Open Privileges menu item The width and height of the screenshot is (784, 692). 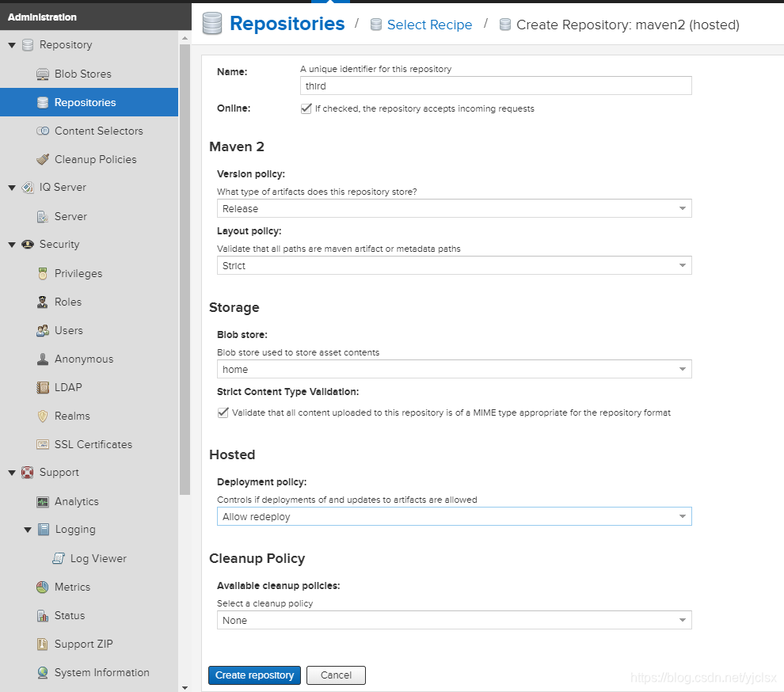tap(89, 273)
